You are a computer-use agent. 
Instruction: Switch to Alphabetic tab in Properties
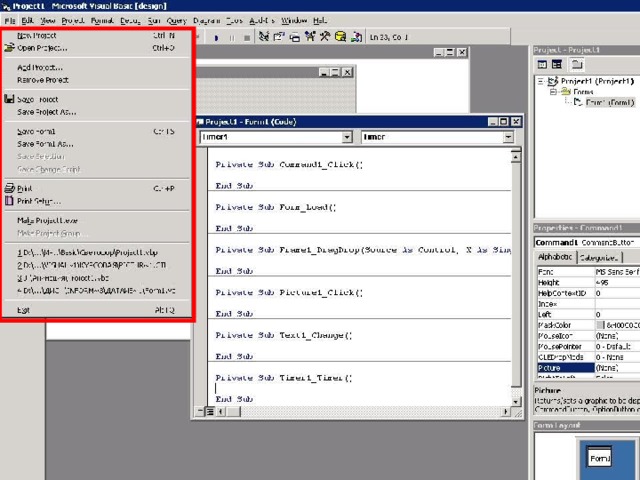(x=555, y=257)
